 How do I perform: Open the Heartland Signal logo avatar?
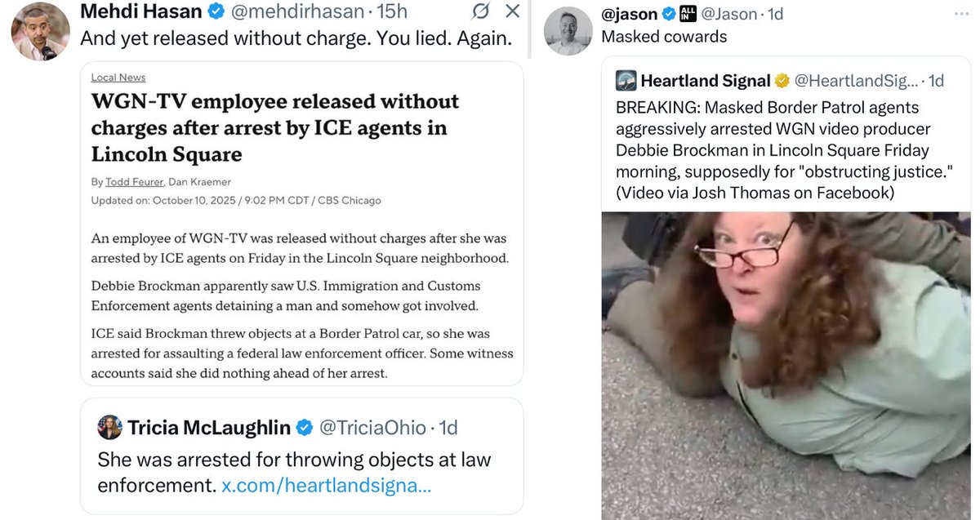(626, 80)
